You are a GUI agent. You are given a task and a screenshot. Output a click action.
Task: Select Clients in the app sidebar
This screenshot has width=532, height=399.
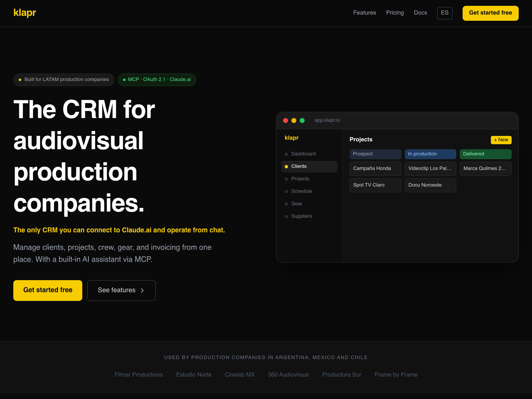coord(309,166)
